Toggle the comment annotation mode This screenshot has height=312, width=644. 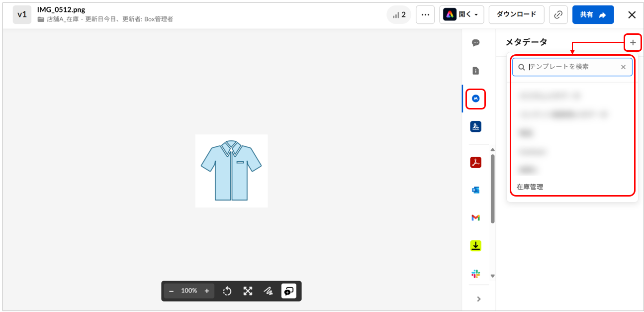(288, 291)
